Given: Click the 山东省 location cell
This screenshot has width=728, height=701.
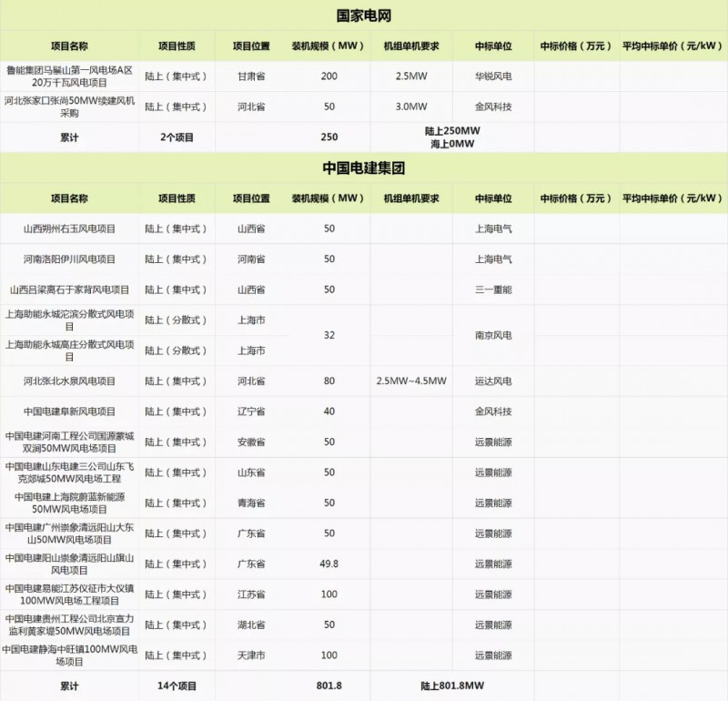Looking at the screenshot, I should pyautogui.click(x=251, y=472).
